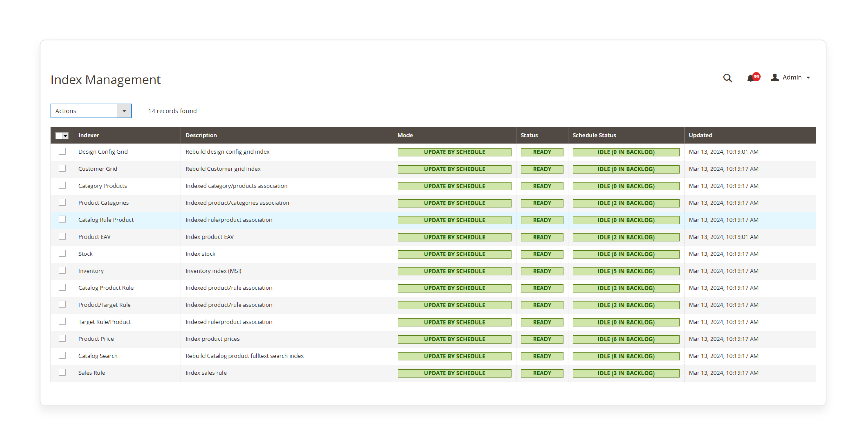Screen dimensions: 868x446
Task: Click 'Inventory' indexer name
Action: click(91, 271)
